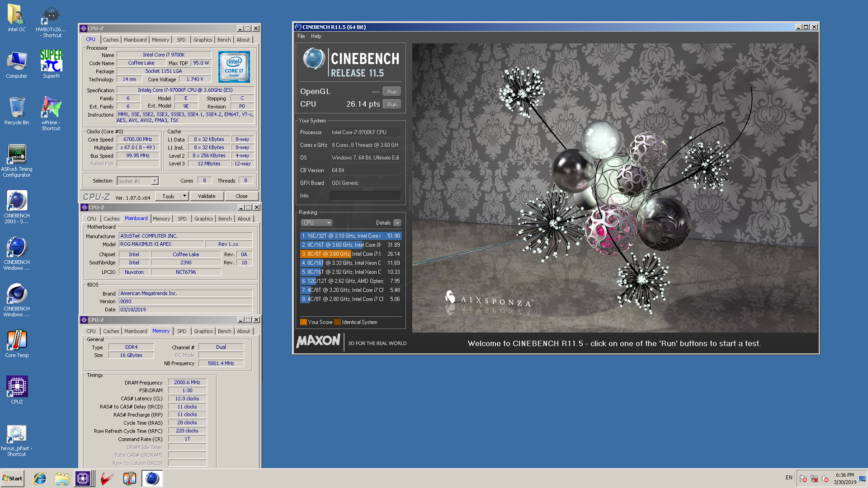
Task: Open the Windows Start menu
Action: coord(13,479)
